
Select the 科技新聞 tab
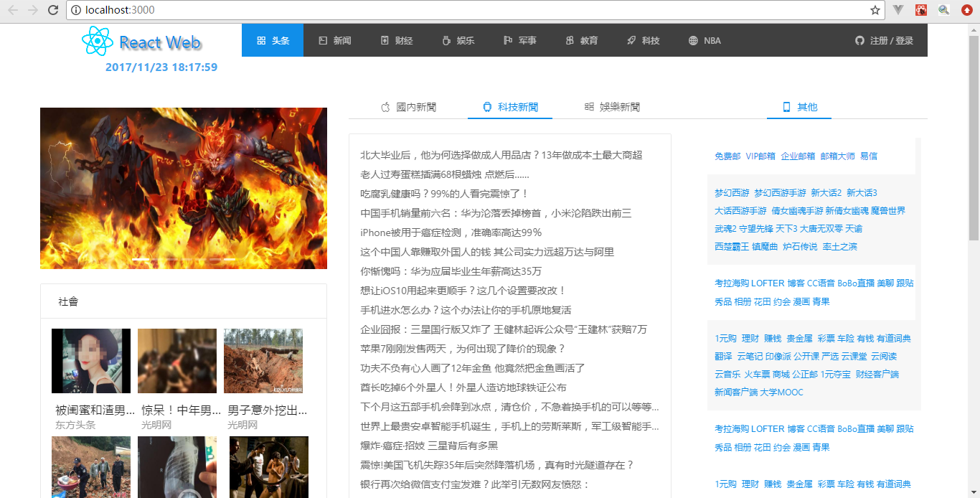[510, 107]
